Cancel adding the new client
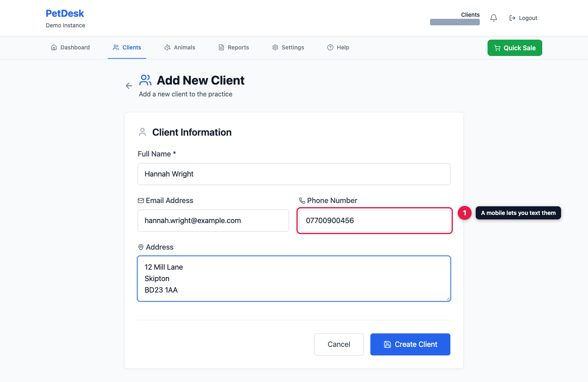 [x=339, y=344]
